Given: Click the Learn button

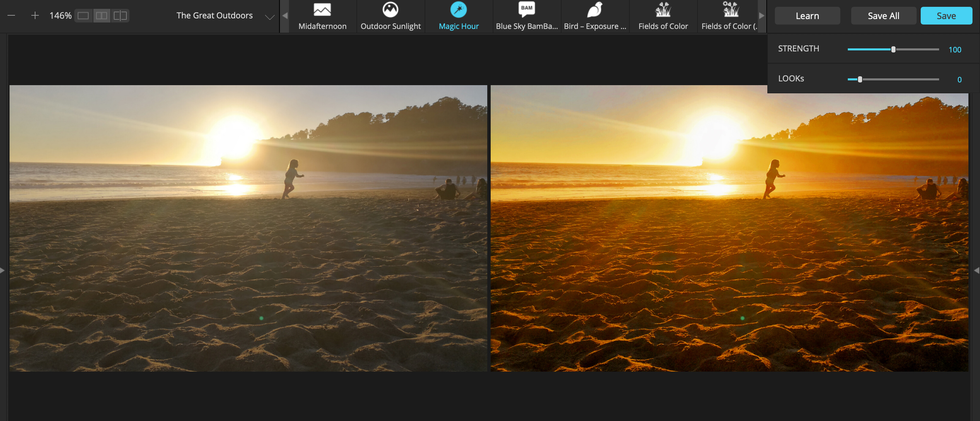Looking at the screenshot, I should tap(807, 16).
